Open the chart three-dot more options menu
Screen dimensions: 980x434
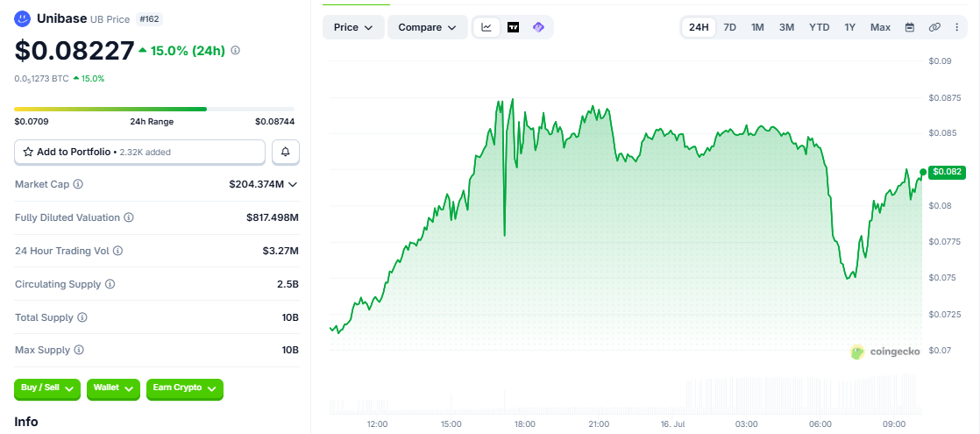[x=957, y=27]
